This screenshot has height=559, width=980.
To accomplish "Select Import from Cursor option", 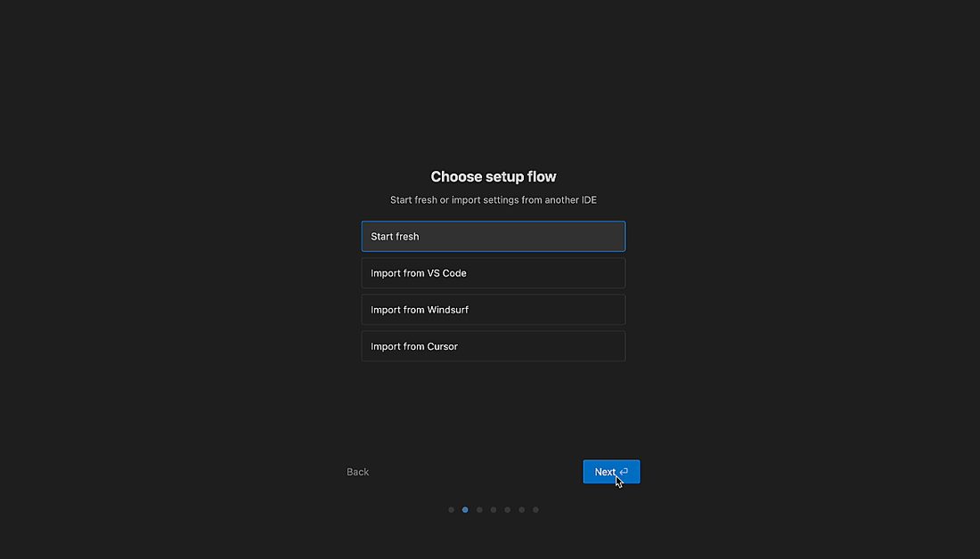I will tap(494, 346).
